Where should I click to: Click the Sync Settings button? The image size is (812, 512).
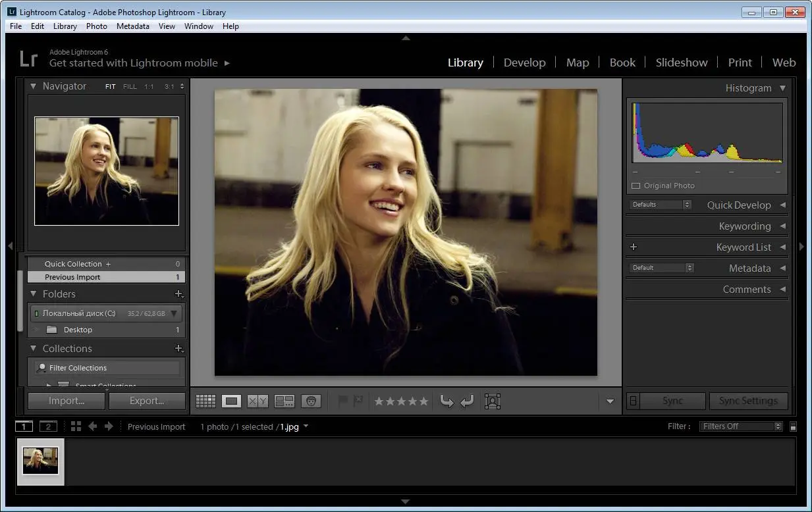click(x=748, y=401)
